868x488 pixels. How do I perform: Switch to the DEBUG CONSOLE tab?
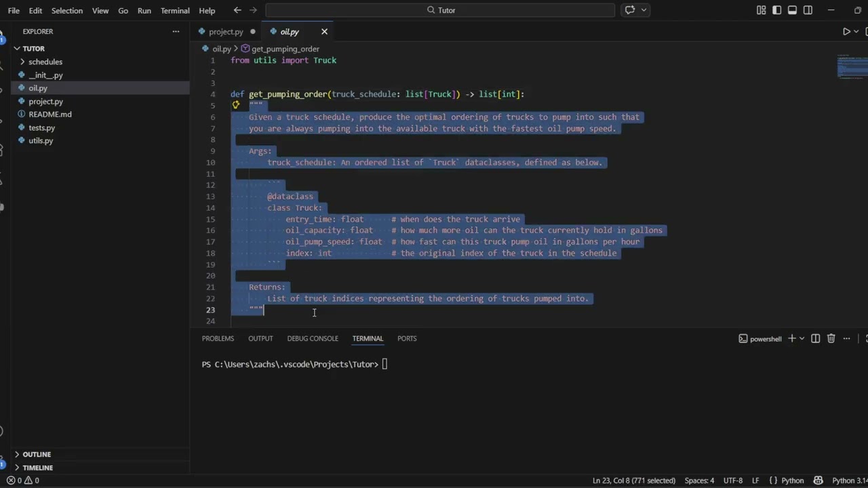click(x=313, y=338)
